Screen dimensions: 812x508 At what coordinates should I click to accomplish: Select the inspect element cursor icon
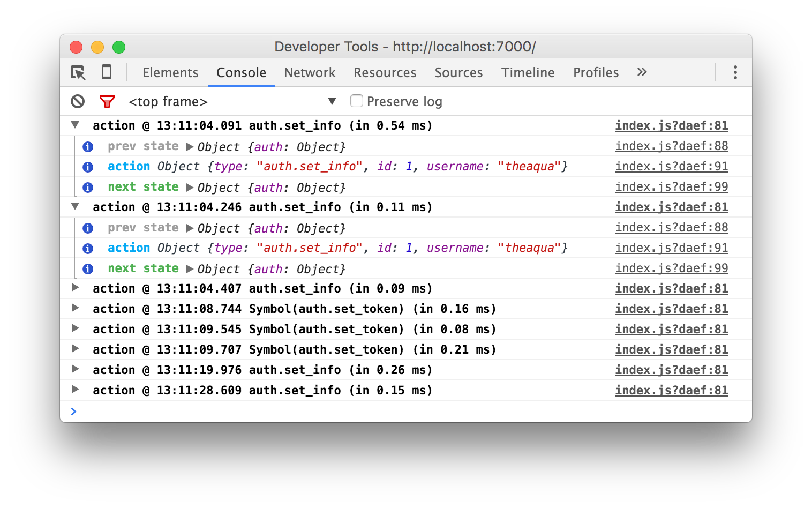78,72
